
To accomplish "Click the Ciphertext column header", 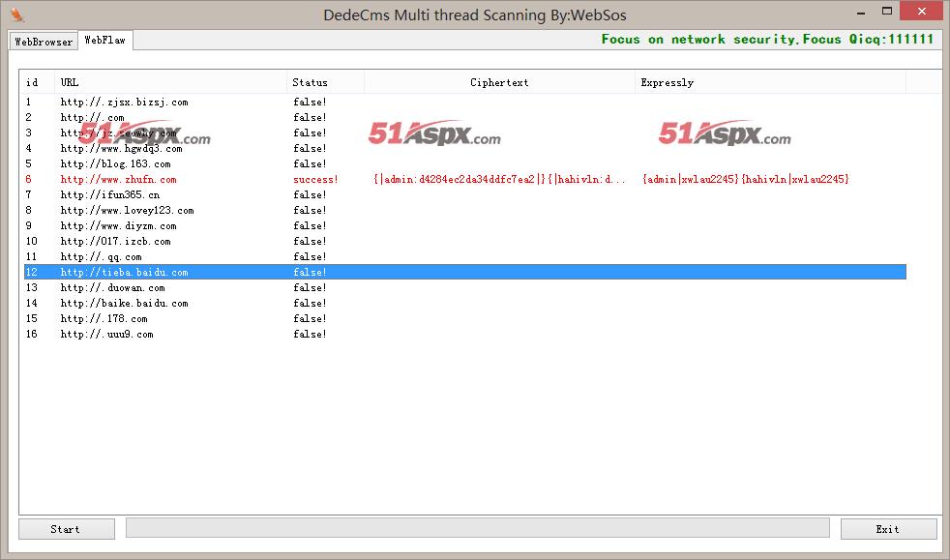I will coord(499,82).
